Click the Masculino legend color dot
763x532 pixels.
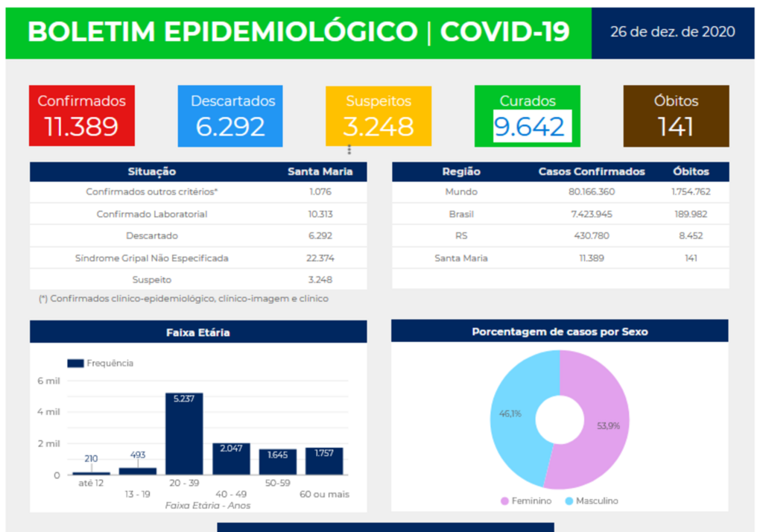pos(570,501)
